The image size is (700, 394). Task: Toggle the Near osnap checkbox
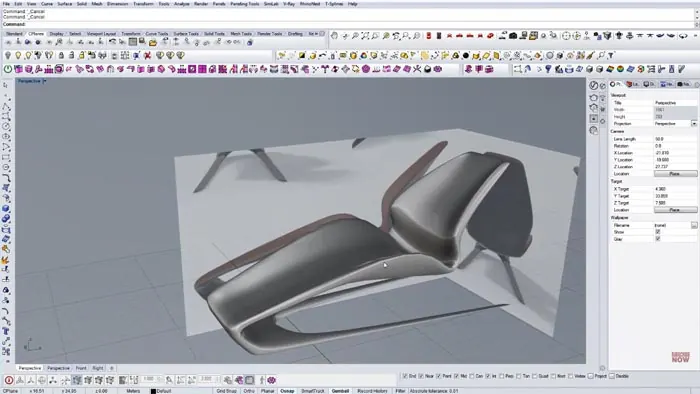421,376
